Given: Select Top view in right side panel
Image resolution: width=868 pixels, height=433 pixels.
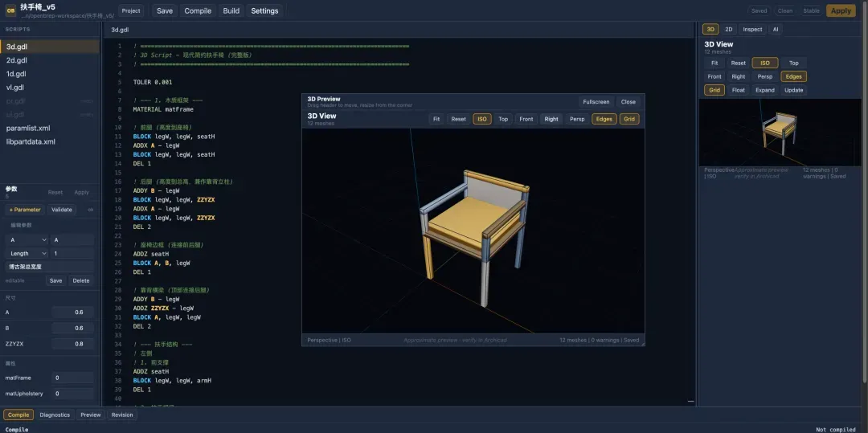Looking at the screenshot, I should pos(794,63).
